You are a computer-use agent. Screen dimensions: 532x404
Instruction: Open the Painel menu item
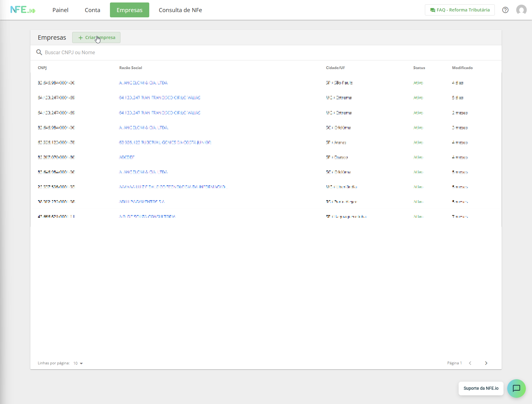tap(60, 10)
